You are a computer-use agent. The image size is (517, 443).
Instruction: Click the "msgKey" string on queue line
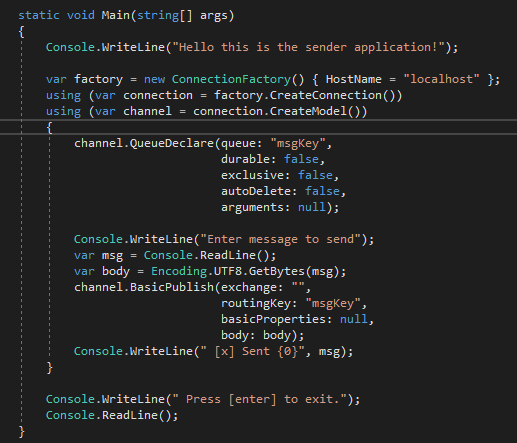(298, 143)
